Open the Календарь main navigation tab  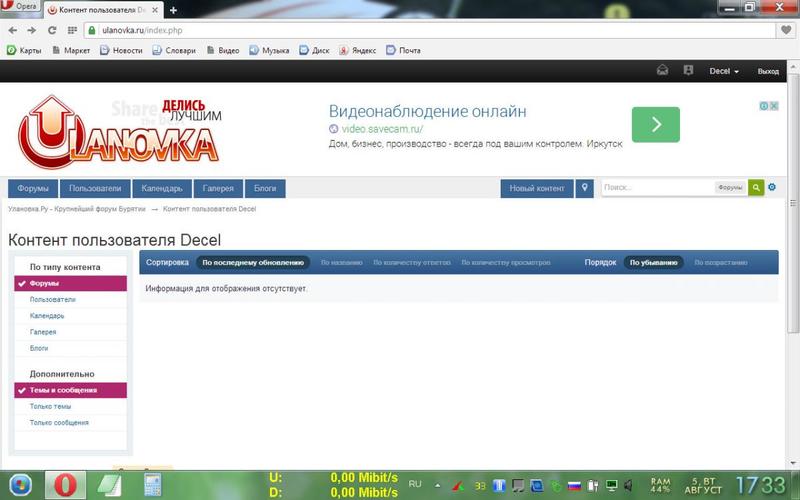click(162, 188)
